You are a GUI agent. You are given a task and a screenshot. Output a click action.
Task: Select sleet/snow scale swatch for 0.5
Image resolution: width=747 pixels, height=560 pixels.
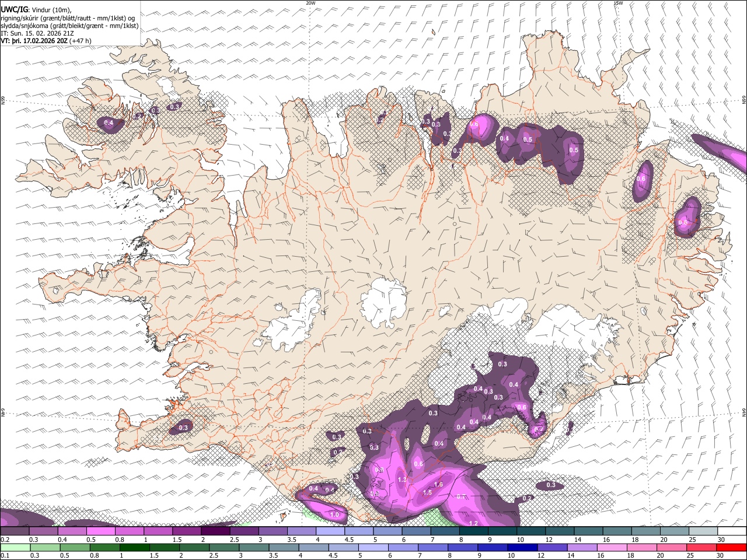(100, 531)
